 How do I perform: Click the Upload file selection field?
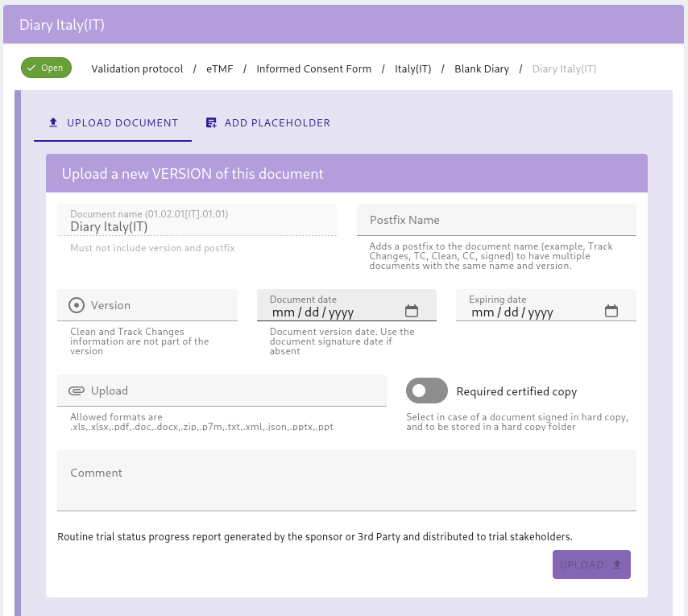(222, 391)
